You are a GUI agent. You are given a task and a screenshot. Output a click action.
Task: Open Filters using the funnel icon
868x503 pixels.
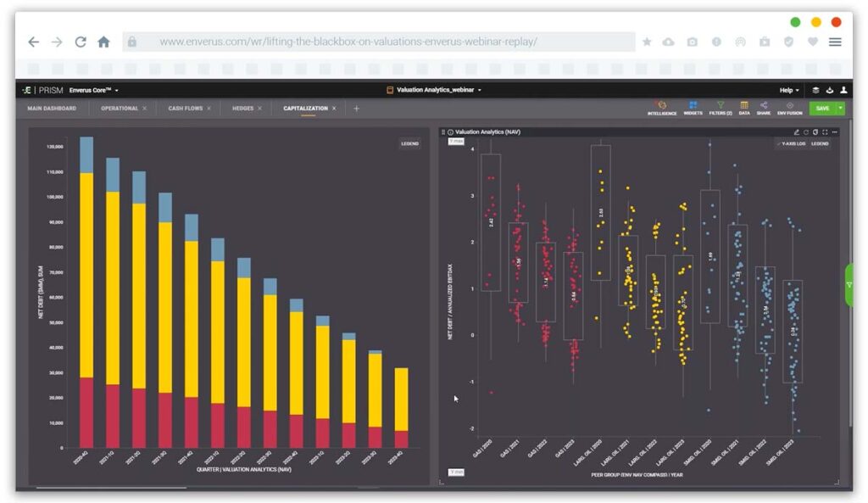coord(721,104)
